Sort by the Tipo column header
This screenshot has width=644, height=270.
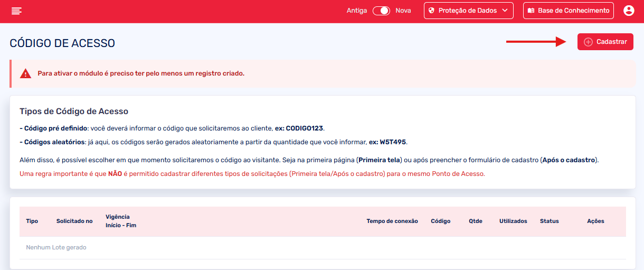[x=32, y=221]
